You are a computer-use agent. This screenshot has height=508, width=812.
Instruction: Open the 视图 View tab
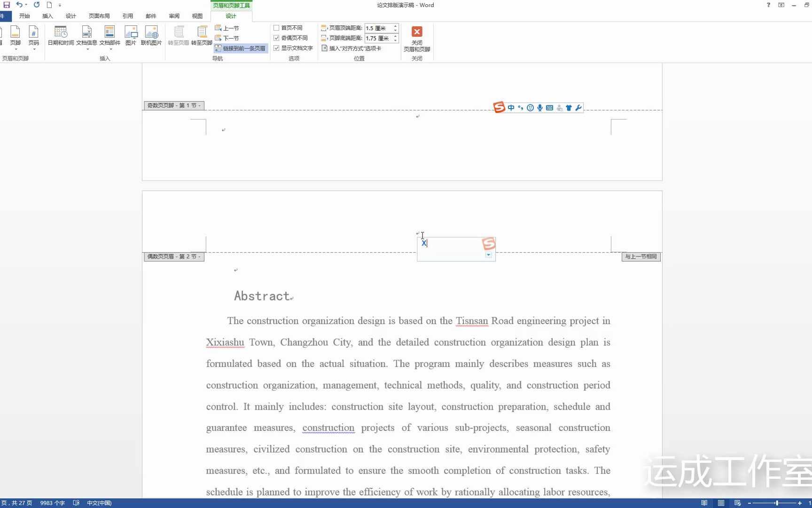pyautogui.click(x=197, y=16)
